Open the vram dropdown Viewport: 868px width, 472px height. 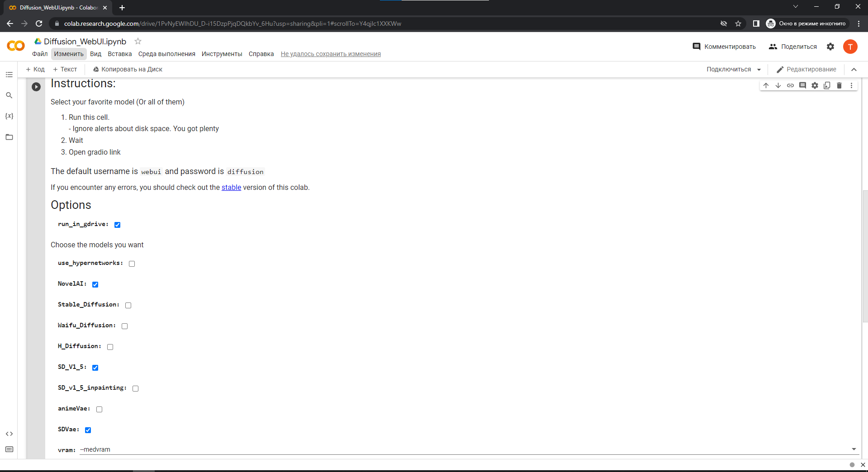coord(854,449)
